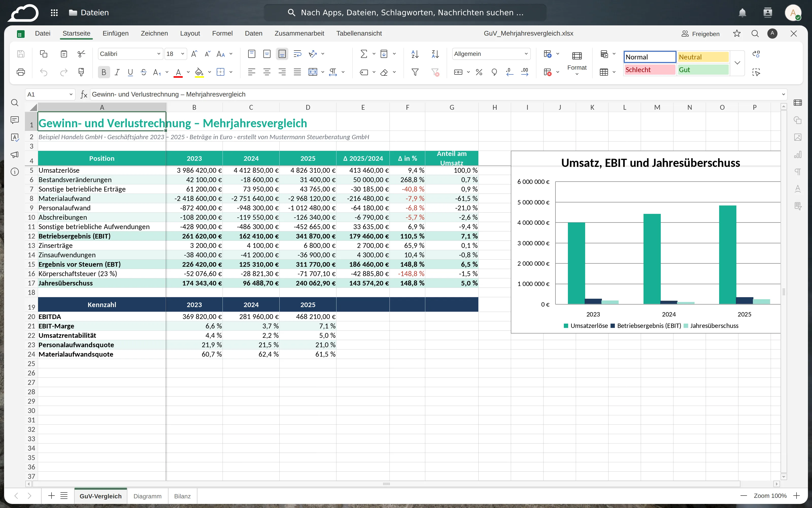Screen dimensions: 812x508
Task: Open the A1 name box dropdown
Action: click(71, 94)
